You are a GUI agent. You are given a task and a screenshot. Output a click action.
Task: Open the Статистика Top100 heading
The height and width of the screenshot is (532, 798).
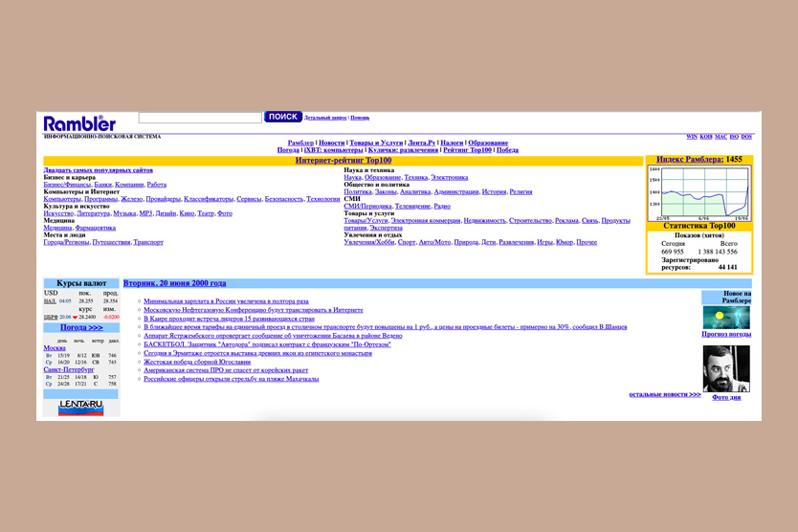pos(698,226)
